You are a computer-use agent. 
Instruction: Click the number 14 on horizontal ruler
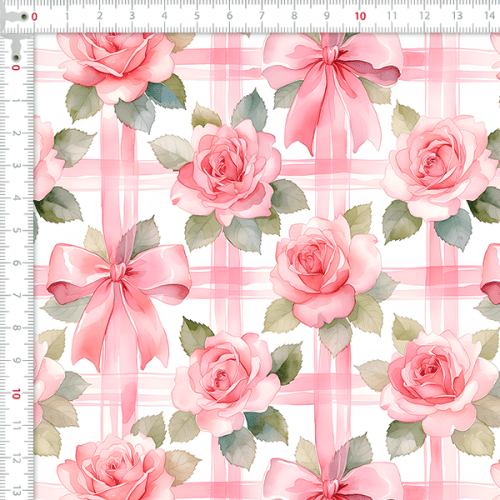(x=489, y=15)
